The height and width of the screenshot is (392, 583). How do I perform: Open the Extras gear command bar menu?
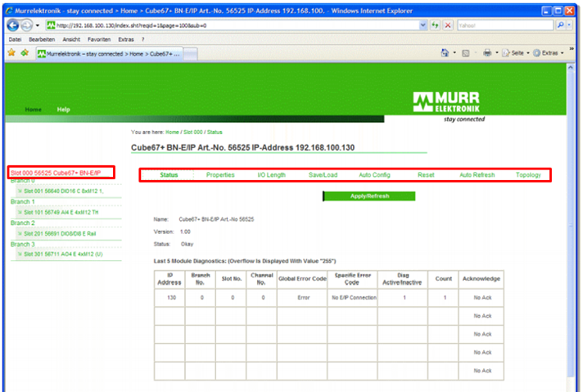[549, 53]
